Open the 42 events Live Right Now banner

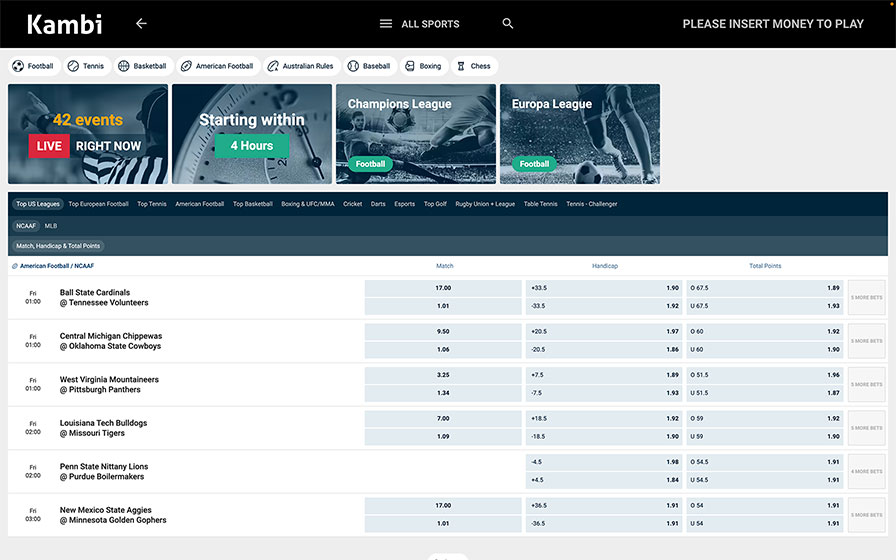88,134
